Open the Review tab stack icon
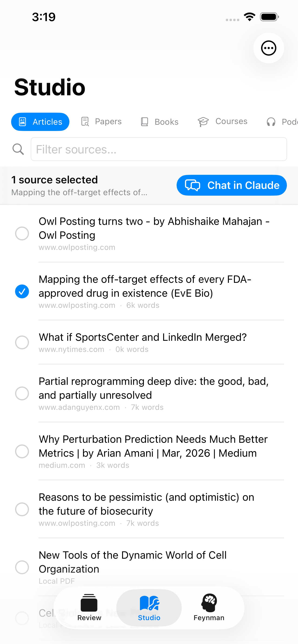The height and width of the screenshot is (644, 298). [x=89, y=603]
